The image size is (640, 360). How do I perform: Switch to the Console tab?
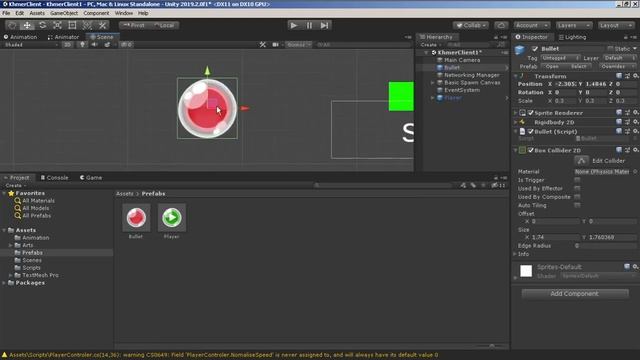[x=54, y=178]
